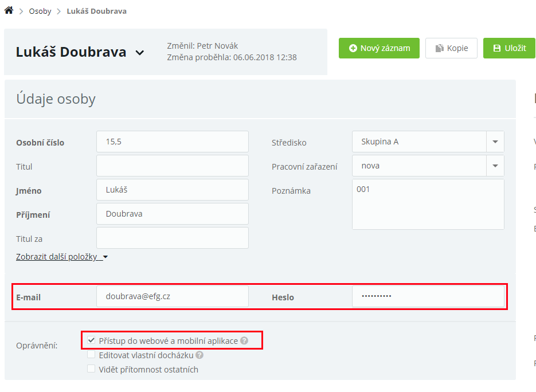
Task: Save the record with Uložit
Action: pyautogui.click(x=509, y=48)
